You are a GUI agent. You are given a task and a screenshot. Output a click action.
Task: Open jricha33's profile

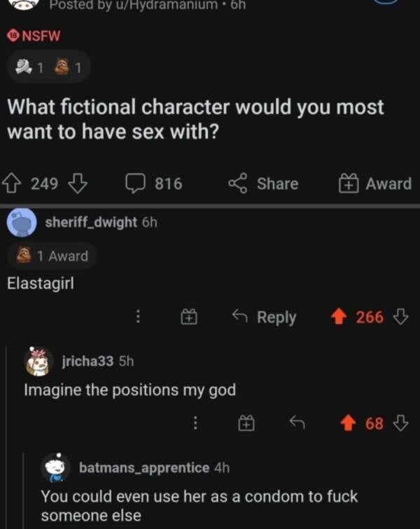point(88,361)
